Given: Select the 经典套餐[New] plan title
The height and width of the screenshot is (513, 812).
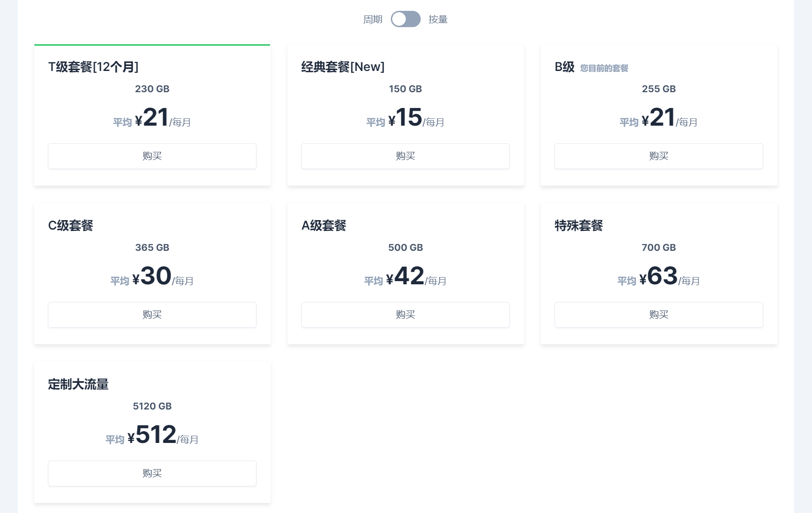Looking at the screenshot, I should 343,67.
